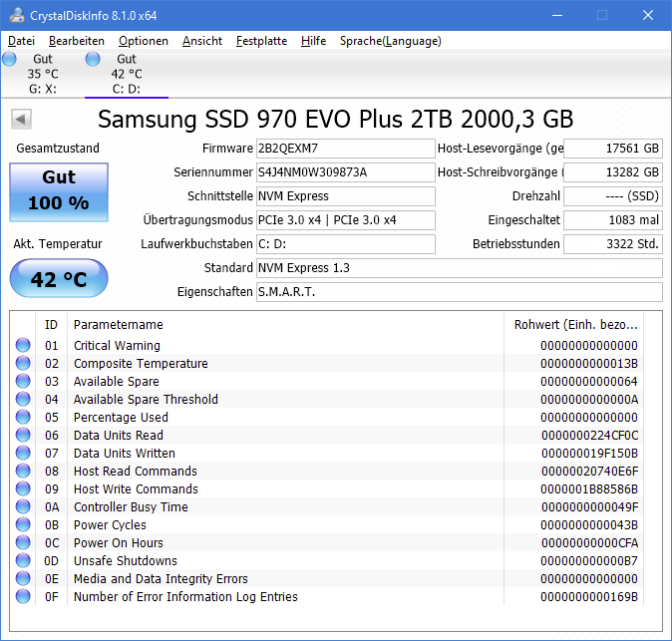Click status orb for Available Spare row

click(23, 381)
